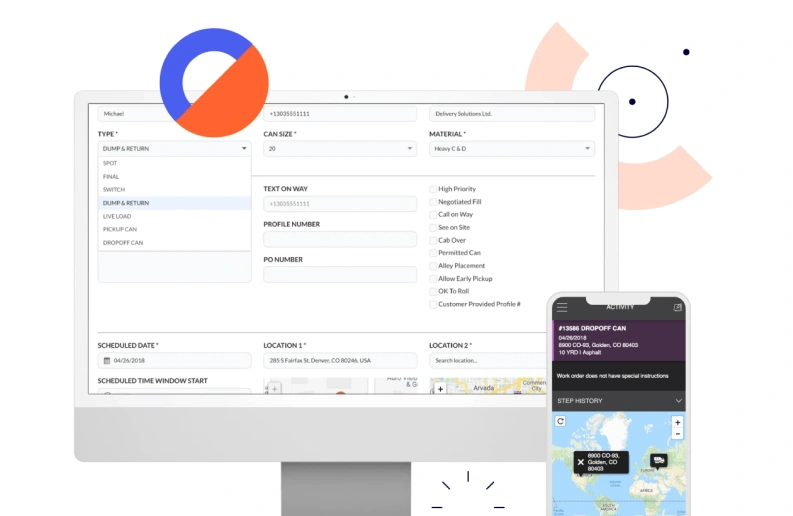
Task: Zoom in on the Location 2 map
Action: click(x=440, y=388)
